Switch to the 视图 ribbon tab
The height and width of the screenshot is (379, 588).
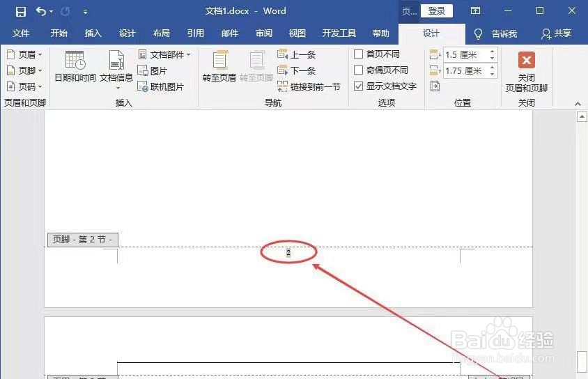pos(297,33)
